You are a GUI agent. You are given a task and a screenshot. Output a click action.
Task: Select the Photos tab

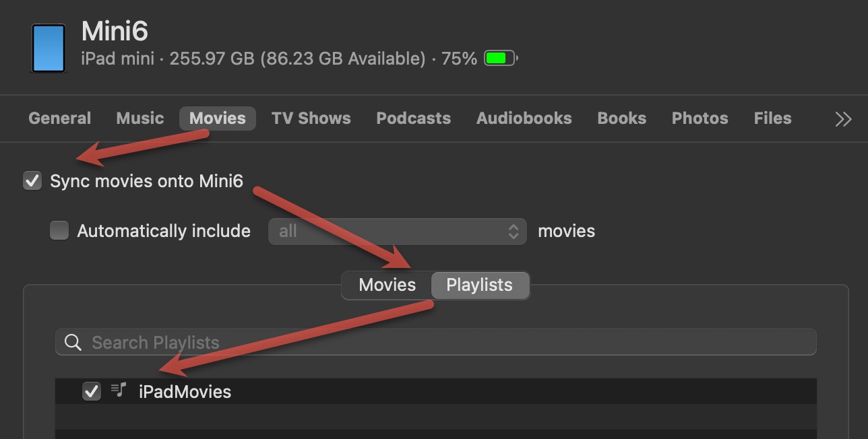(x=700, y=119)
